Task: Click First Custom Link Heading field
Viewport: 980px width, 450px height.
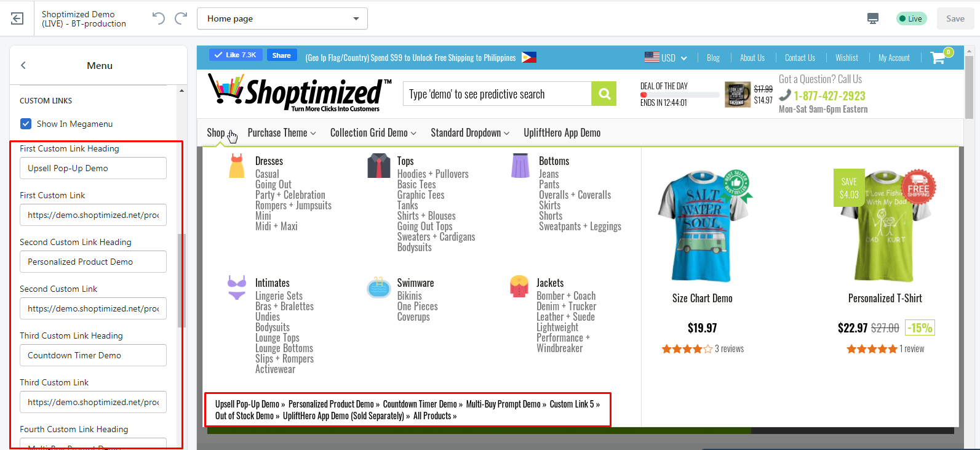Action: pyautogui.click(x=93, y=168)
